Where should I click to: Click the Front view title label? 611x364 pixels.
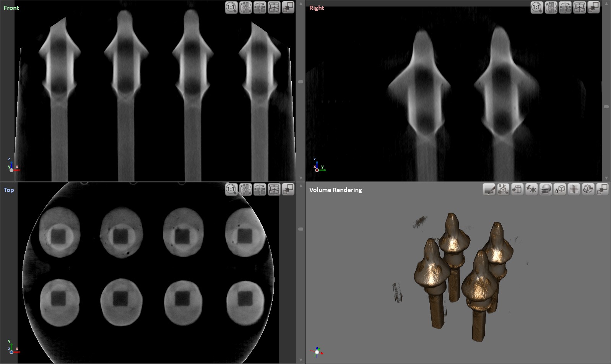pos(11,8)
